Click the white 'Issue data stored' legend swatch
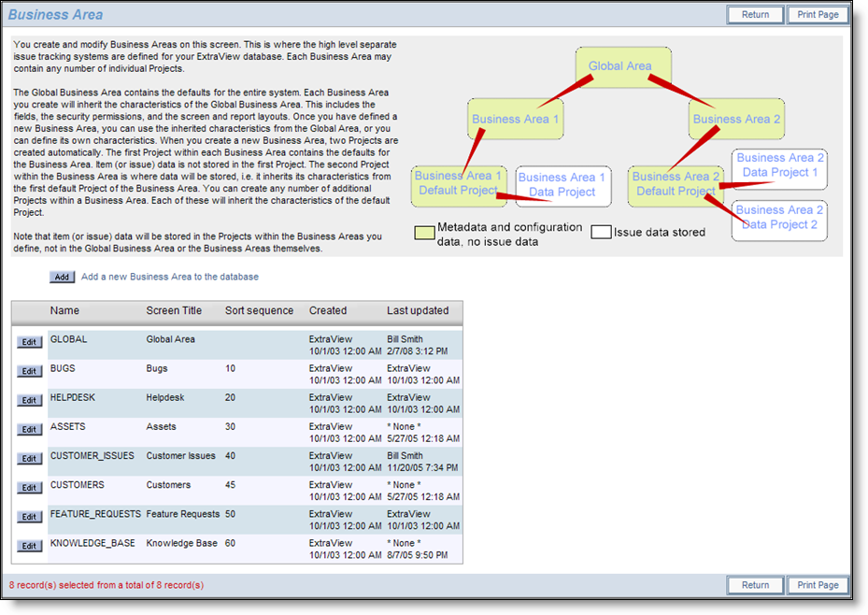The image size is (868, 615). (601, 233)
